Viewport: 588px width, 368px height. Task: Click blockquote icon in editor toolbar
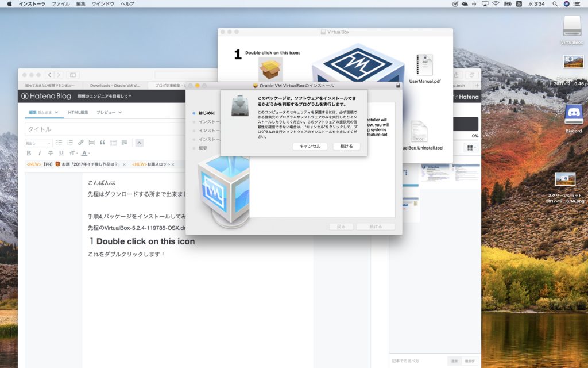coord(102,143)
